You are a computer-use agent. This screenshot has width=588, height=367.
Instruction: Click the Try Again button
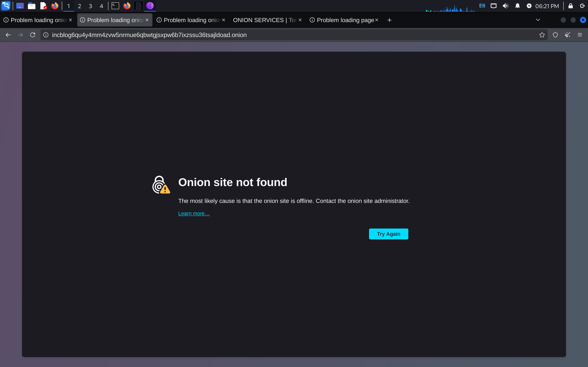click(x=388, y=234)
